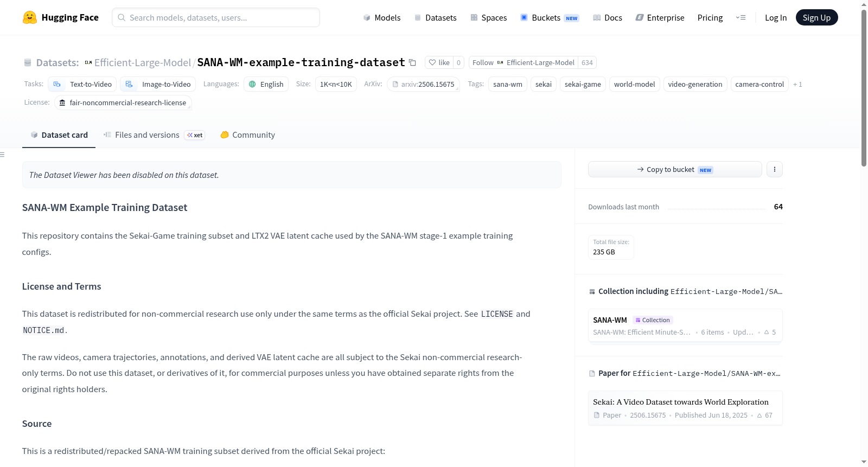Viewport: 868px width, 467px height.
Task: Click the Sign Up button
Action: coord(816,17)
